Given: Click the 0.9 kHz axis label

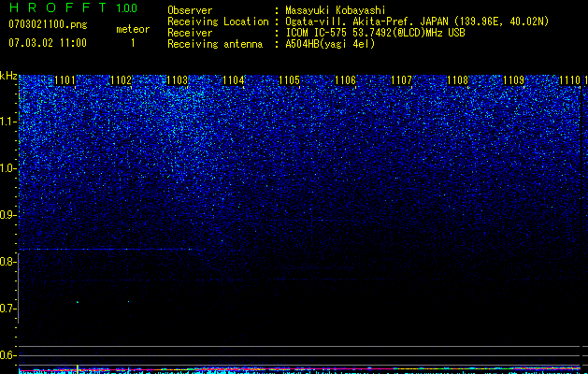Looking at the screenshot, I should pyautogui.click(x=8, y=215).
